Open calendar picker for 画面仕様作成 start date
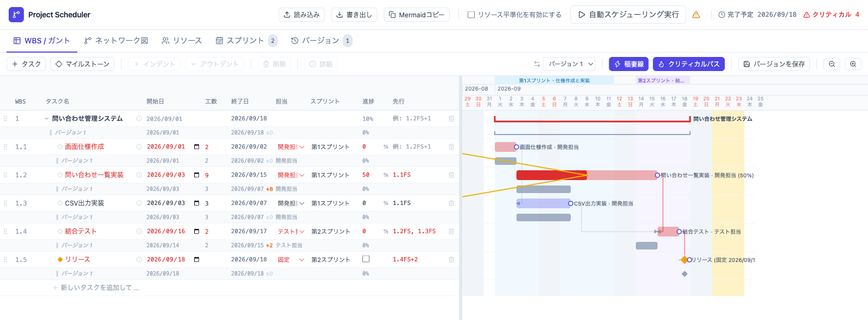The image size is (868, 320). [196, 146]
